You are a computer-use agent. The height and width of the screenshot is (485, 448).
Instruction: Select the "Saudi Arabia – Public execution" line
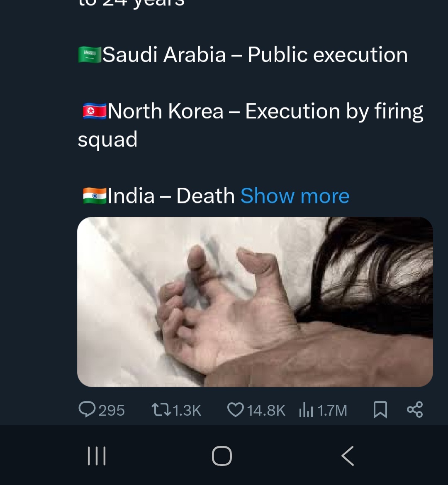(x=255, y=55)
